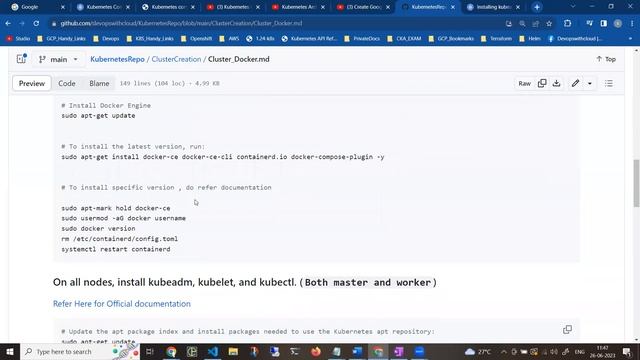Open Refer Here for Official documentation link
The image size is (640, 360).
coord(122,304)
